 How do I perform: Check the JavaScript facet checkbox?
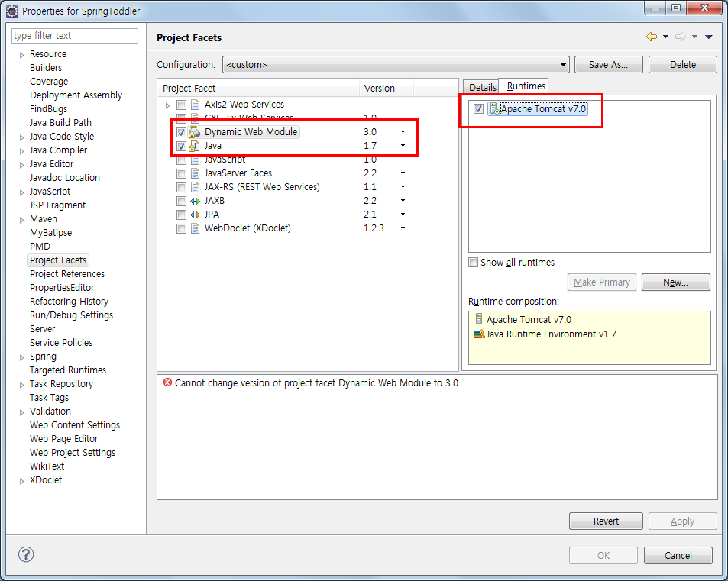(181, 160)
